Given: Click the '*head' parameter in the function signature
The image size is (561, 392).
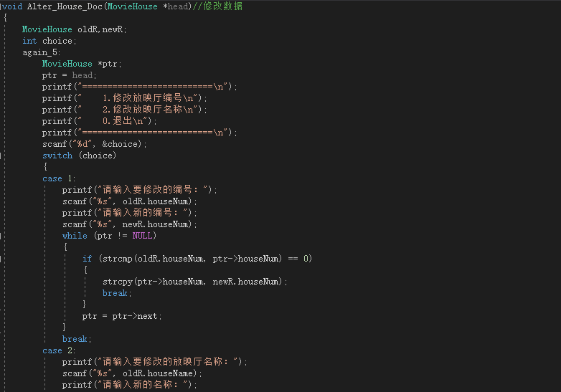Looking at the screenshot, I should (175, 6).
